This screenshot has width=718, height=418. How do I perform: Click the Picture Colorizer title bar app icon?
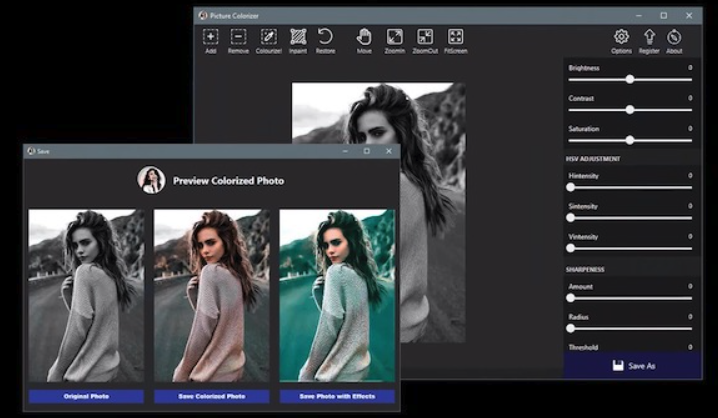(203, 16)
